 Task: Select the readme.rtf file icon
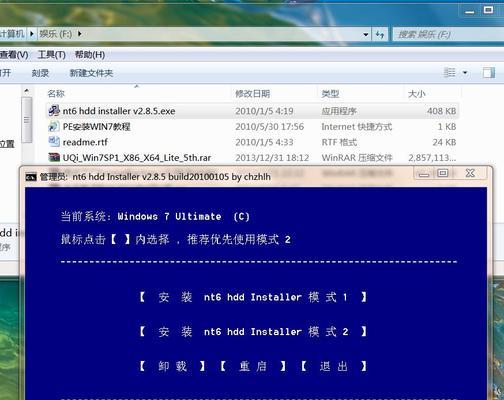tap(54, 142)
